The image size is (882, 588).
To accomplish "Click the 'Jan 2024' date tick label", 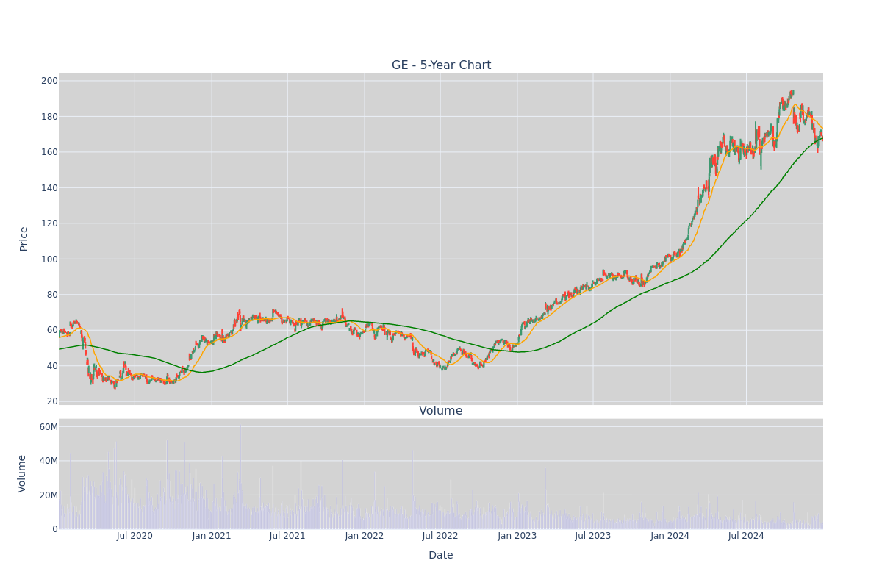I will point(670,536).
